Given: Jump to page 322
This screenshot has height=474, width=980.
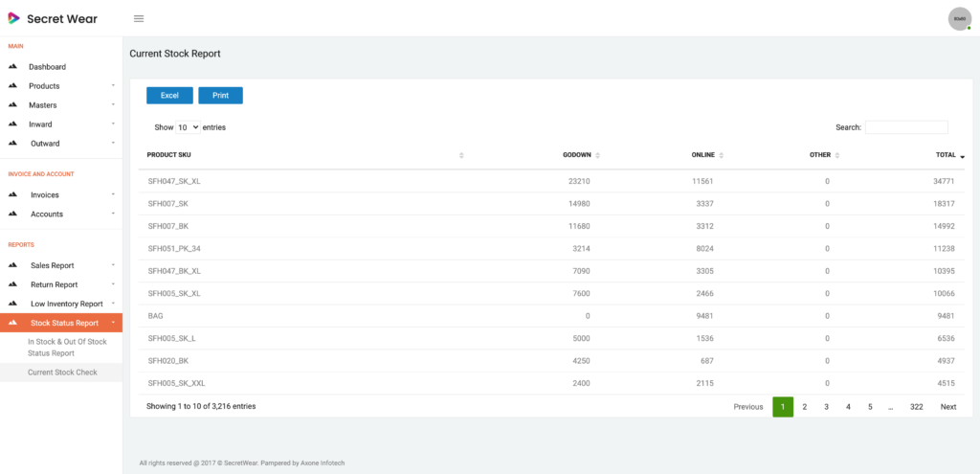Looking at the screenshot, I should tap(916, 407).
